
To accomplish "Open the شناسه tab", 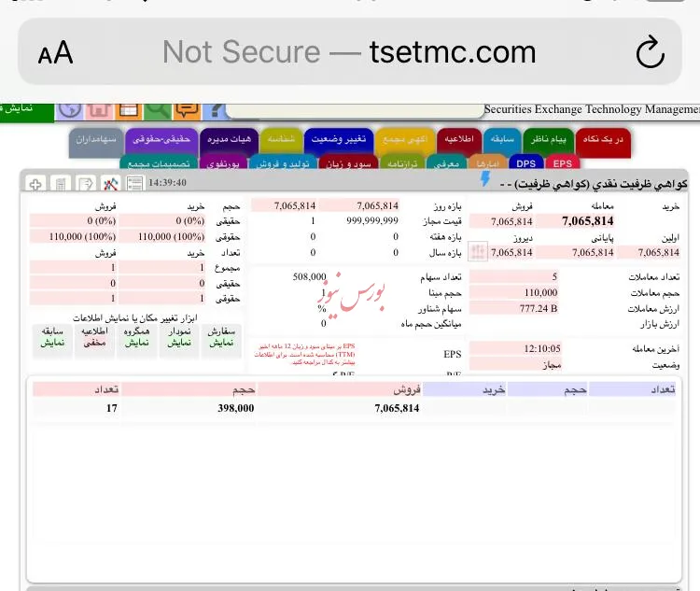I will point(281,142).
